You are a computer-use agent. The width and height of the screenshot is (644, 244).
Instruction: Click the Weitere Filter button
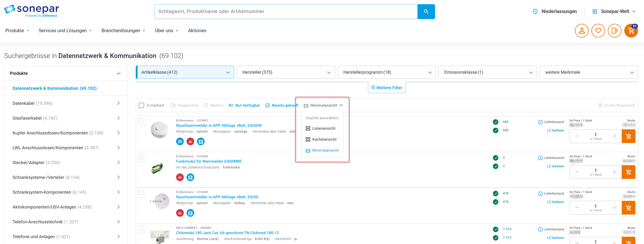387,88
